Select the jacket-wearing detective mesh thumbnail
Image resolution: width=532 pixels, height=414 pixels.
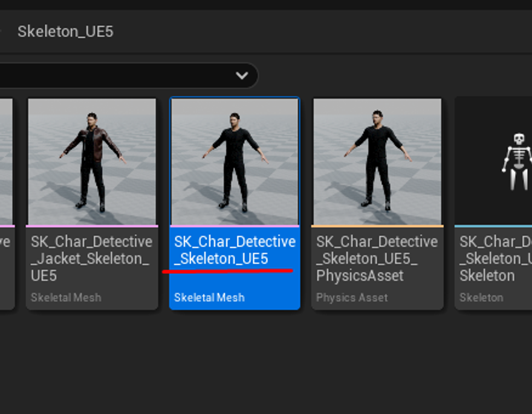[92, 161]
